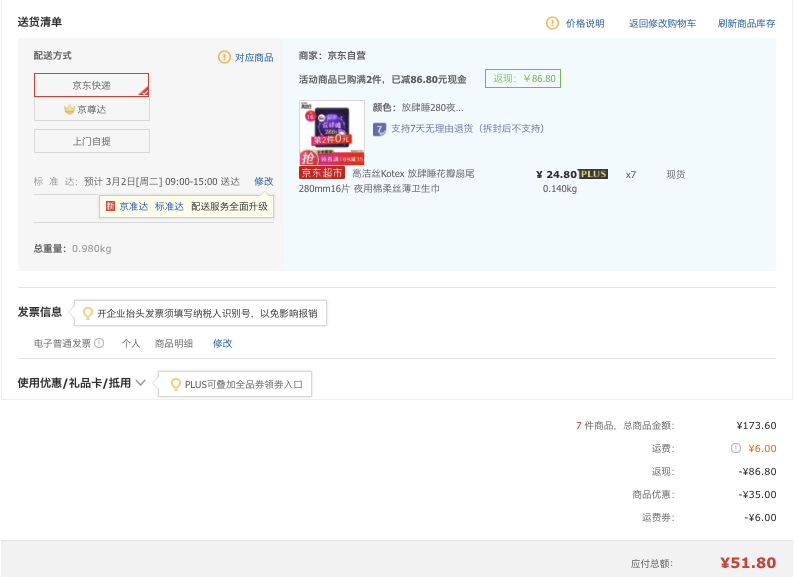797x577 pixels.
Task: Click the ¥ 24.80 unit price
Action: tap(556, 174)
